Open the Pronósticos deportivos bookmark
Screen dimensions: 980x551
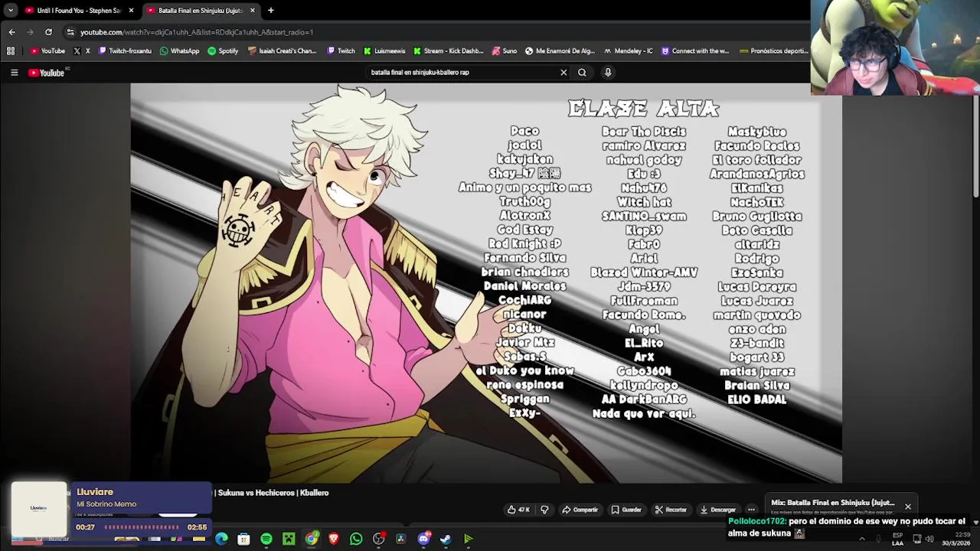pyautogui.click(x=774, y=51)
